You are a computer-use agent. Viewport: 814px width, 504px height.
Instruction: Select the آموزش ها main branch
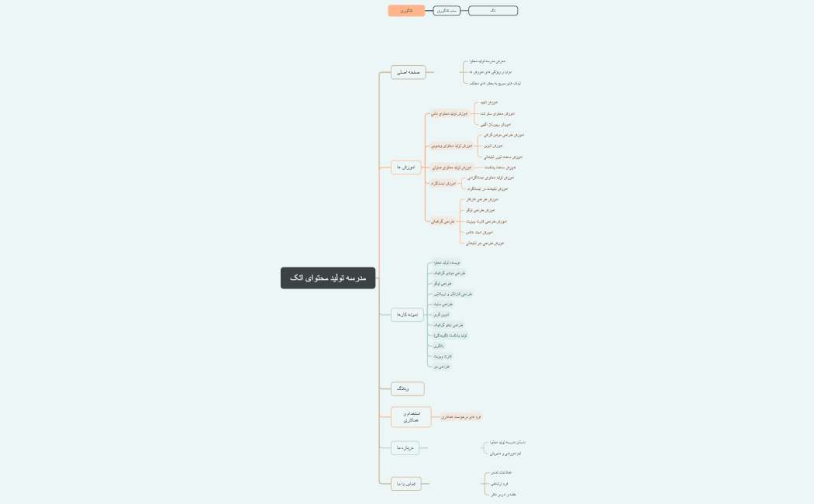pyautogui.click(x=405, y=167)
